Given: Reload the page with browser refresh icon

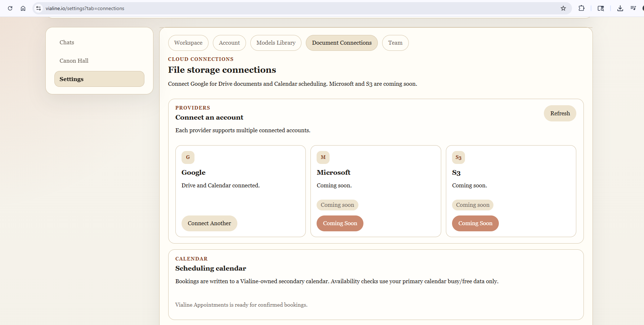Looking at the screenshot, I should click(10, 8).
